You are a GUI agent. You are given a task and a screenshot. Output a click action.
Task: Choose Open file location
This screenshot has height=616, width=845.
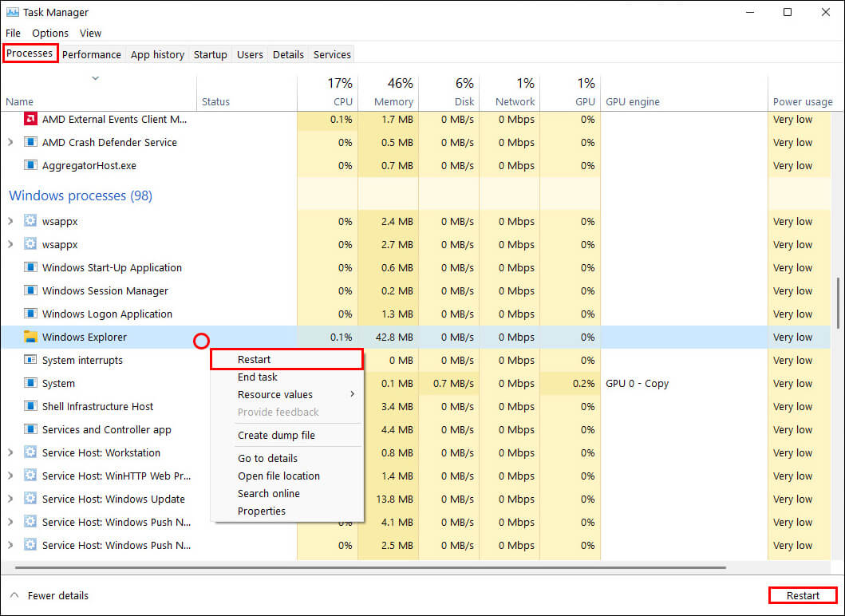tap(287, 476)
